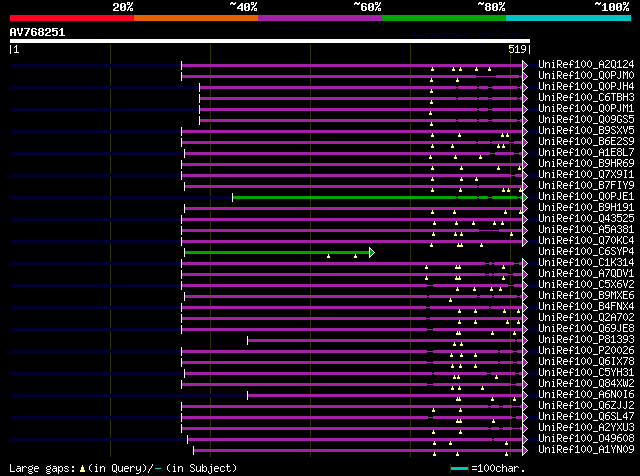
Task: Click the text UniRef100_A1YN09
Action: 586,450
